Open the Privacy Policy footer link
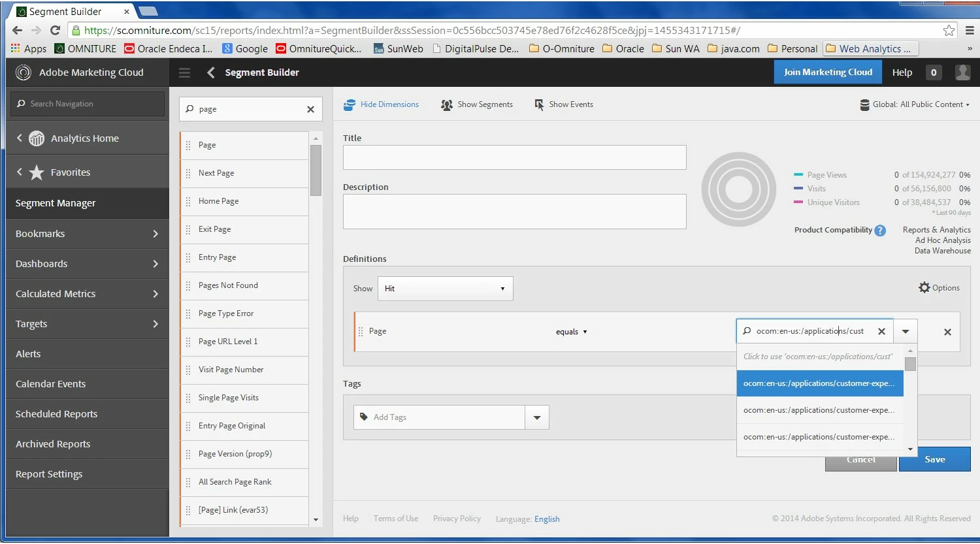980x544 pixels. (457, 519)
